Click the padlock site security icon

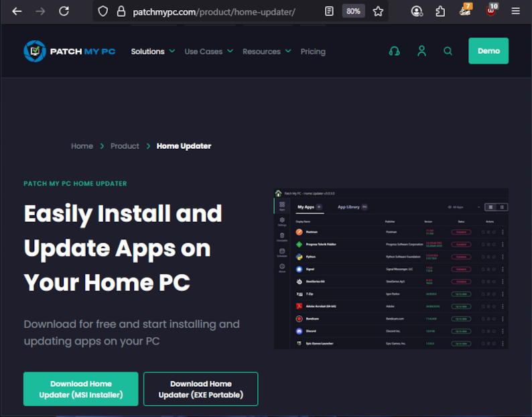pyautogui.click(x=121, y=11)
